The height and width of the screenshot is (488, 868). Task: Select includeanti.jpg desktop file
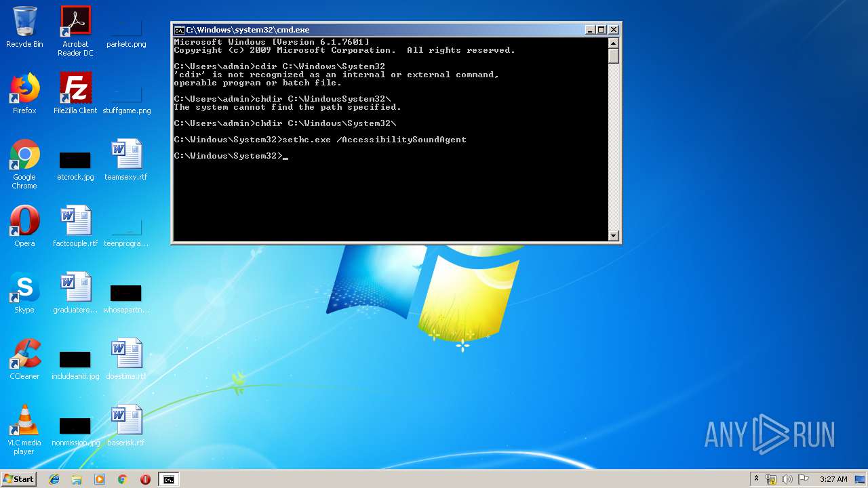(x=75, y=363)
